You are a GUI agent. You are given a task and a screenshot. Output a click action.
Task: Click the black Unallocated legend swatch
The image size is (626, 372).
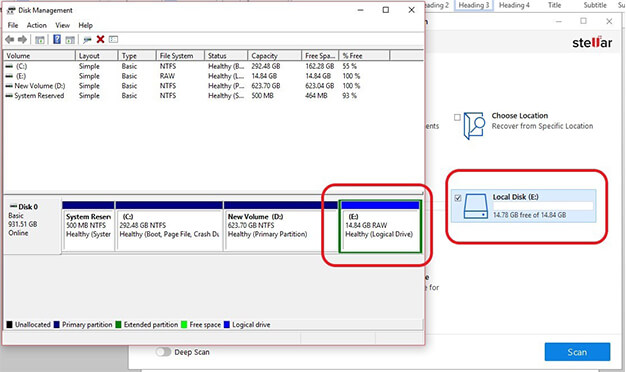coord(9,325)
